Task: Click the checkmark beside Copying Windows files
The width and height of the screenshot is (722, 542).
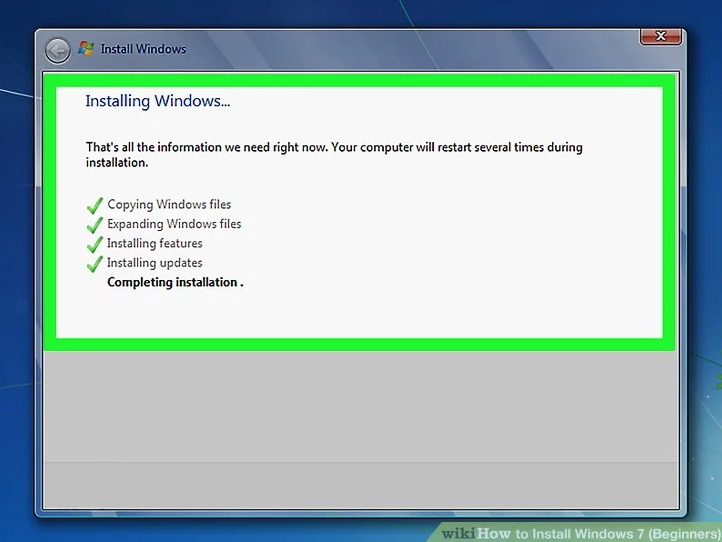Action: (x=95, y=205)
